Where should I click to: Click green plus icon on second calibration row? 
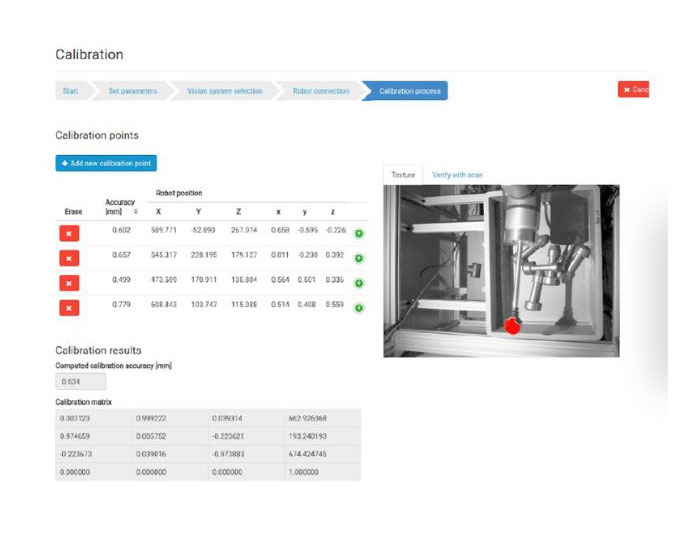click(359, 259)
